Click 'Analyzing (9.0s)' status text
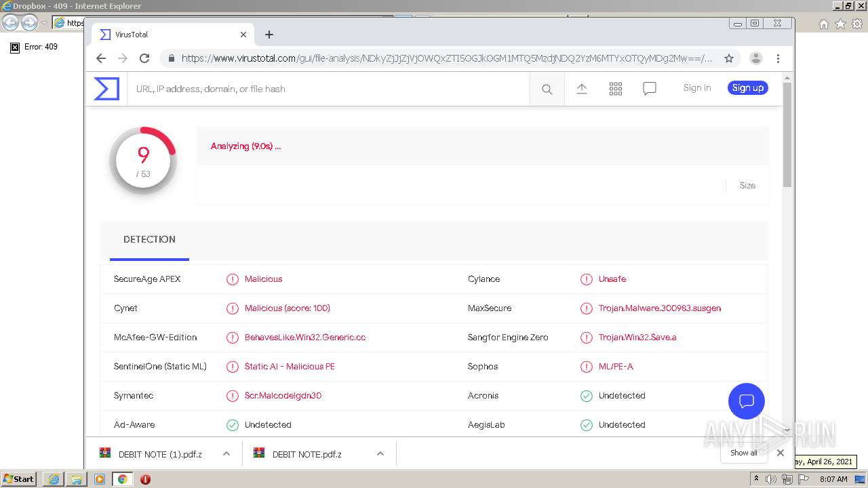 (x=245, y=146)
